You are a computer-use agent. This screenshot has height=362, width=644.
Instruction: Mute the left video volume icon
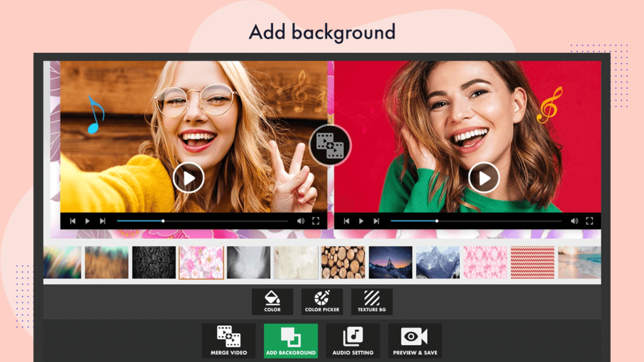pos(301,221)
